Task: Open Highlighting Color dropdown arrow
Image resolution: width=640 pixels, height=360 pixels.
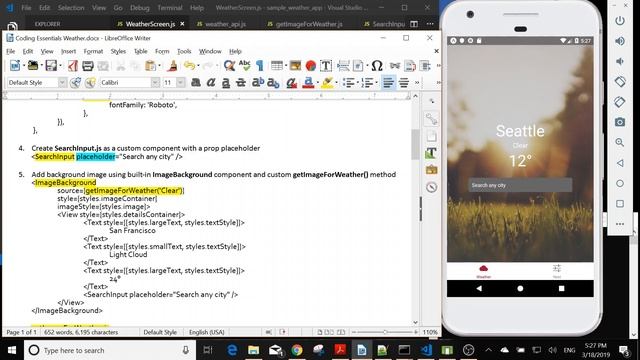Action: point(336,83)
